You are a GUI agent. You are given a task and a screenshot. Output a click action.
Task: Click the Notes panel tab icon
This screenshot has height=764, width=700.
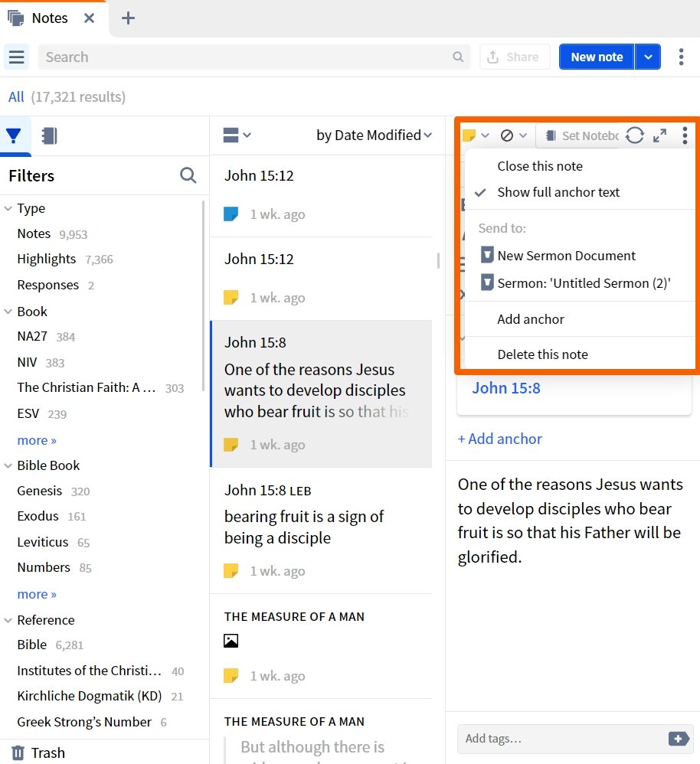(15, 18)
